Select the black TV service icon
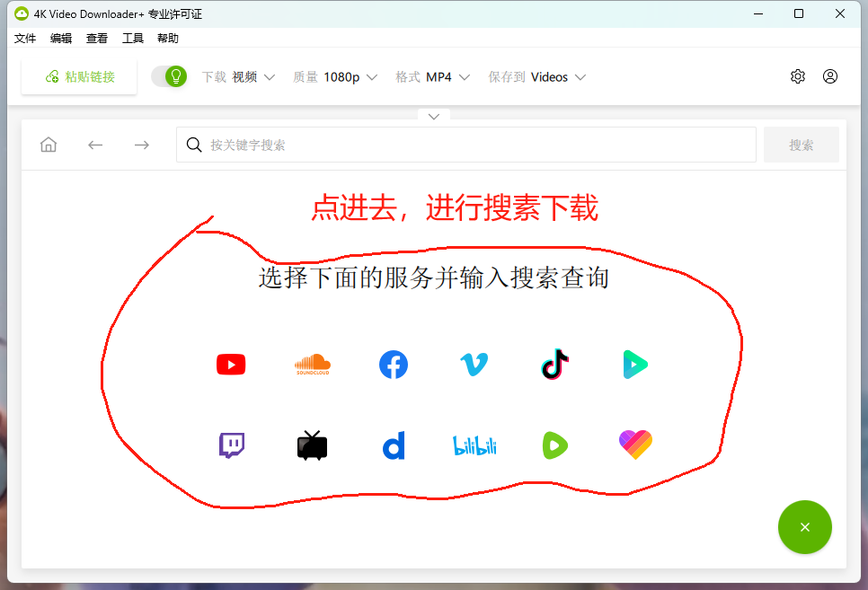Viewport: 868px width, 590px height. click(x=312, y=445)
